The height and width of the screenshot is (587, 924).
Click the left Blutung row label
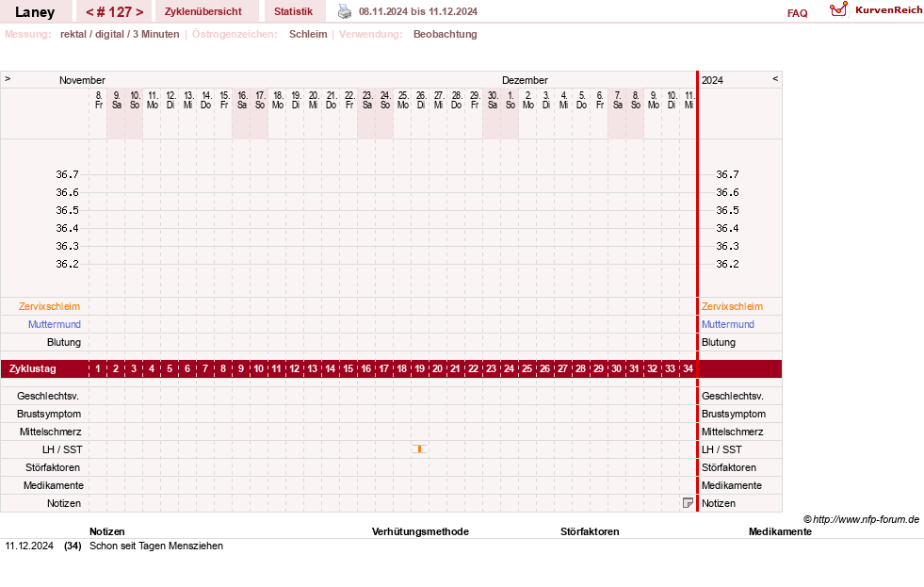(x=64, y=342)
